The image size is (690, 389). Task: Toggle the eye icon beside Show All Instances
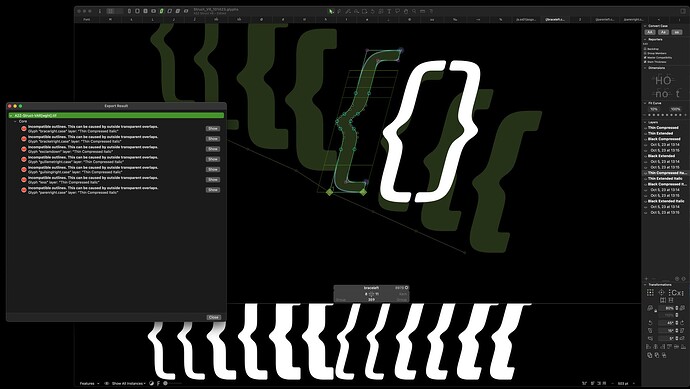pos(106,383)
